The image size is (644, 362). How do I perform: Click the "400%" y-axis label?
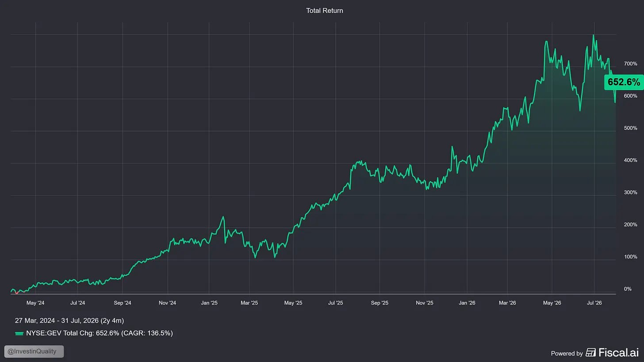coord(630,160)
